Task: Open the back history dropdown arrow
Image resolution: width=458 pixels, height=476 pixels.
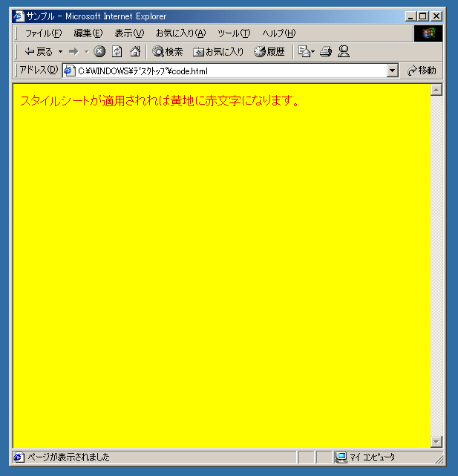Action: [x=60, y=52]
